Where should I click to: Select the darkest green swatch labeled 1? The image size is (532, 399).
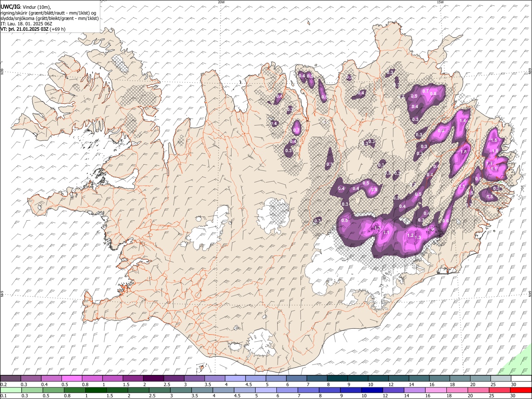96,390
